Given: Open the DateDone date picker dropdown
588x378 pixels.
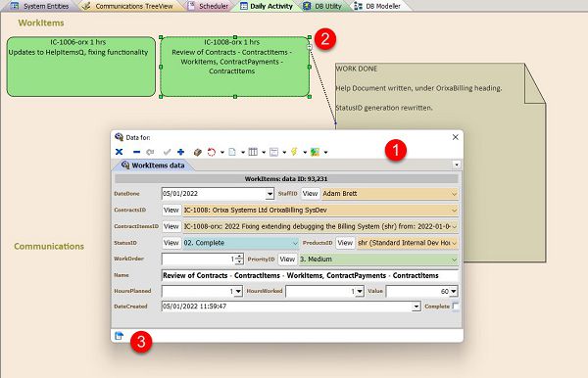Looking at the screenshot, I should coord(269,194).
